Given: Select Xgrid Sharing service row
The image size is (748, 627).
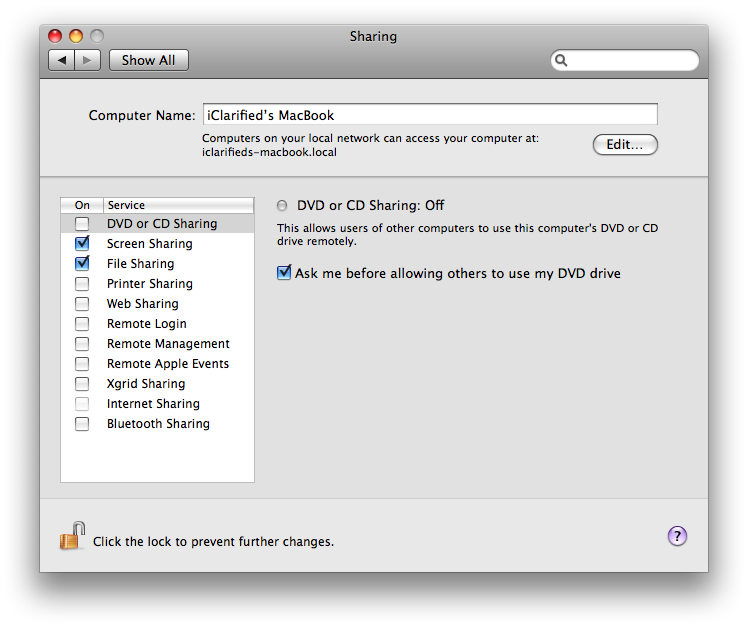Looking at the screenshot, I should coord(146,384).
